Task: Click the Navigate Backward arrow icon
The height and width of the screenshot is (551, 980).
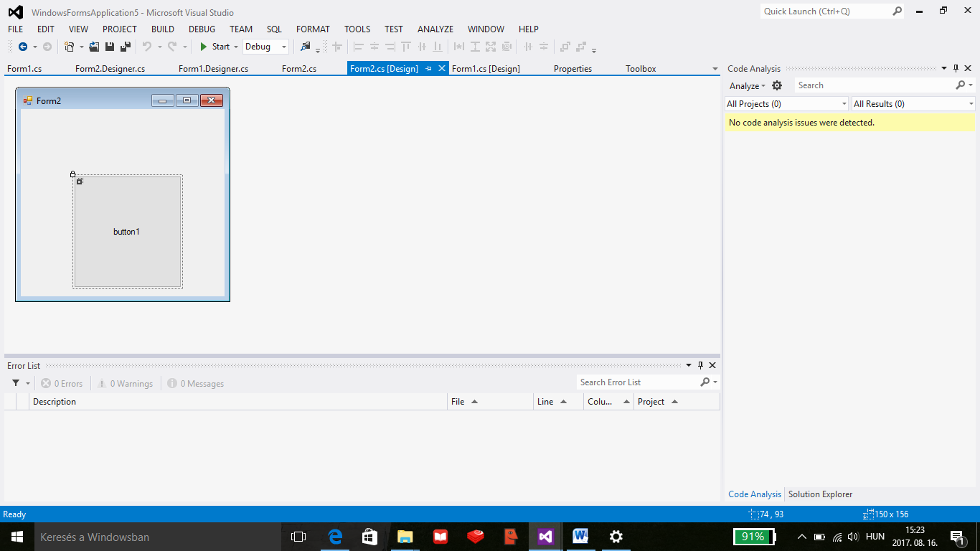Action: pyautogui.click(x=23, y=47)
